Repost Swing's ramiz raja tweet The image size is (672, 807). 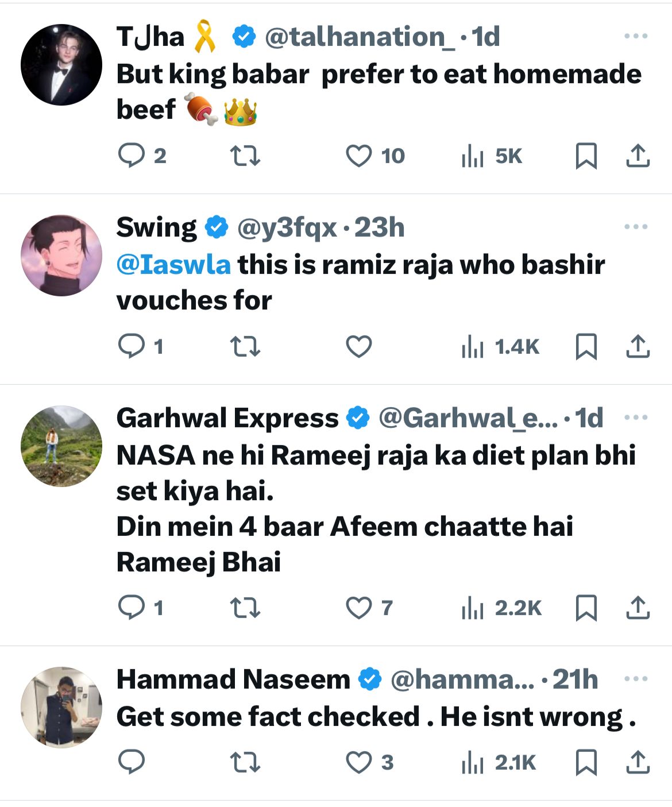coord(245,346)
